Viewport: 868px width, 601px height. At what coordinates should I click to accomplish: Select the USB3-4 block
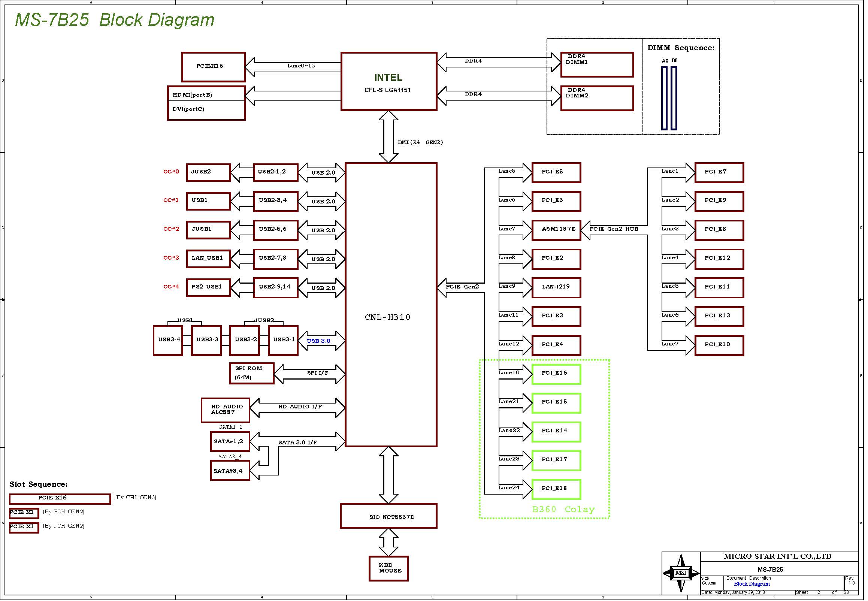(x=168, y=341)
